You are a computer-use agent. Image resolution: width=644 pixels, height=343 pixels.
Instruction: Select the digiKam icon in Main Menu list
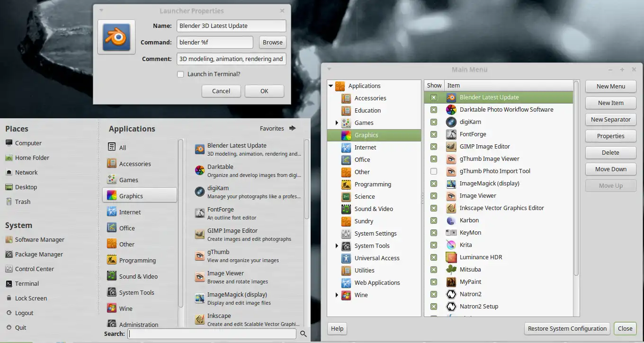pos(451,122)
